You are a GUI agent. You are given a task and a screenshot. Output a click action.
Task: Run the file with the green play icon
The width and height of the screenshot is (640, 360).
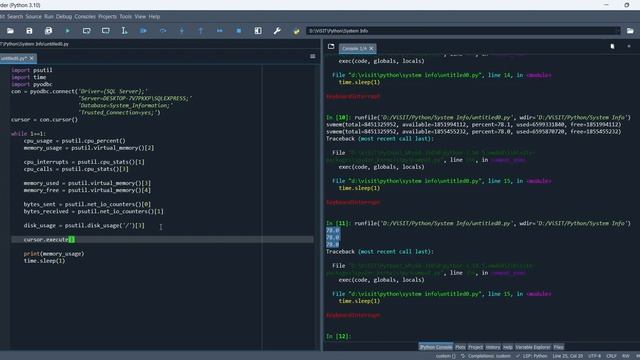coord(67,31)
